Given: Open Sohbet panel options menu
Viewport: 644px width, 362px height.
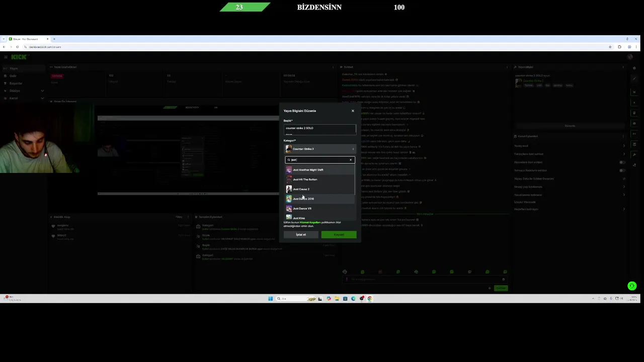Looking at the screenshot, I should (507, 67).
